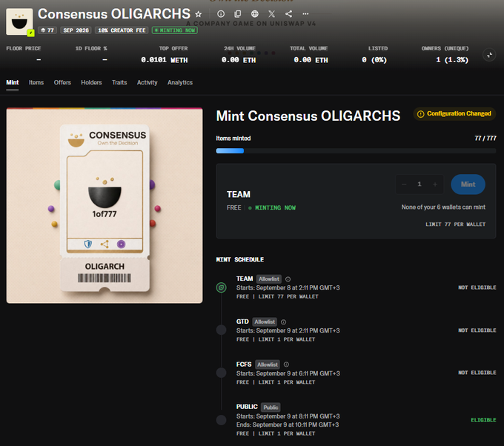504x446 pixels.
Task: Click the 77 items count badge
Action: [x=47, y=30]
